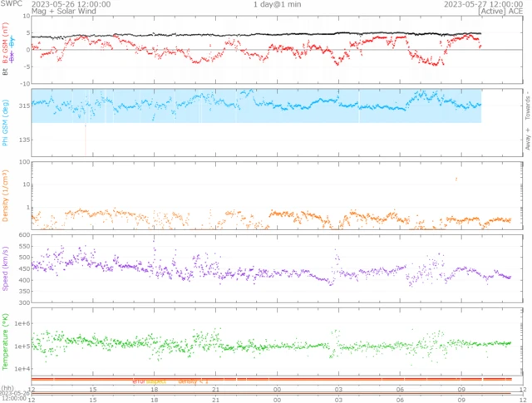Toggle the black Bt series label
The width and height of the screenshot is (532, 403).
tap(5, 72)
